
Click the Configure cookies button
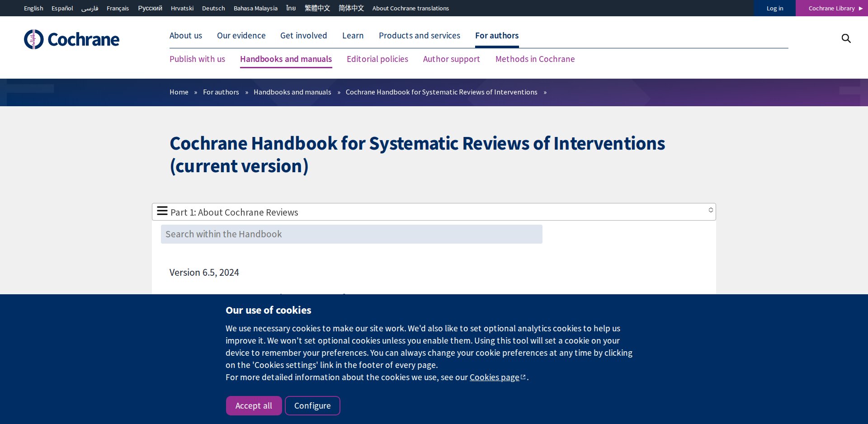pyautogui.click(x=312, y=405)
